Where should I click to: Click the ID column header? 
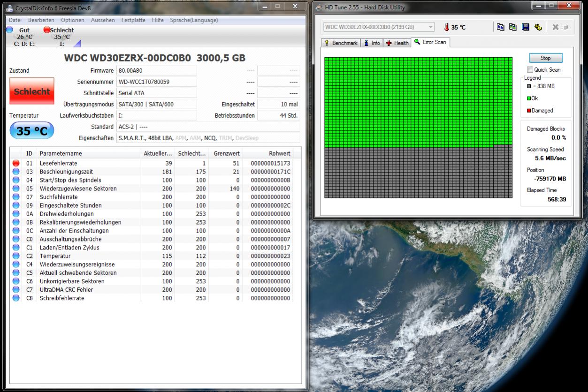pos(30,153)
